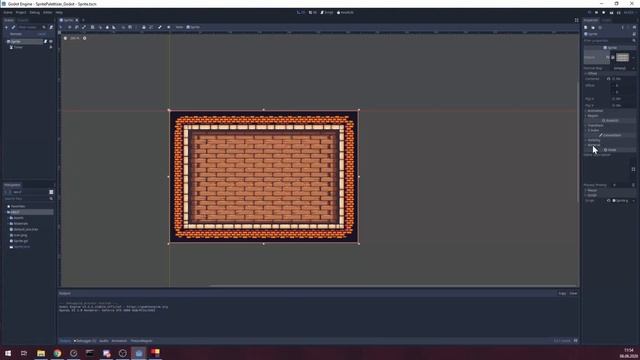Play the project from the top-right controls
Image resolution: width=640 pixels, height=360 pixels.
[x=589, y=13]
